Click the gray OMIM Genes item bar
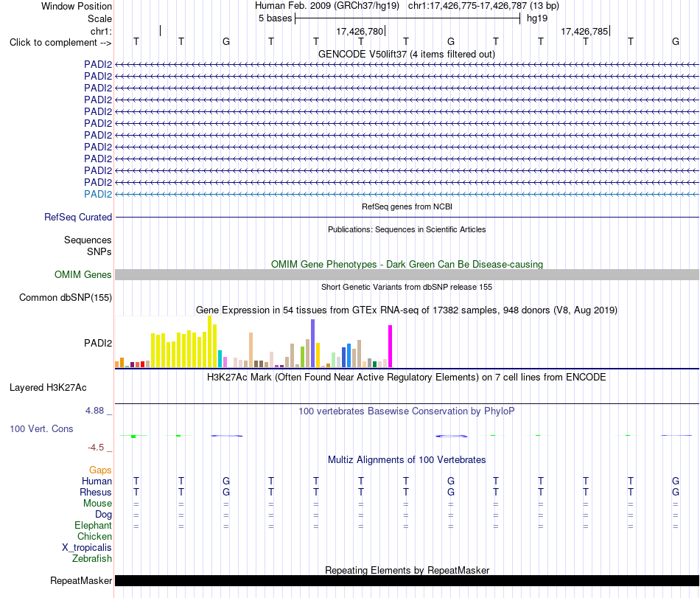 tap(407, 274)
